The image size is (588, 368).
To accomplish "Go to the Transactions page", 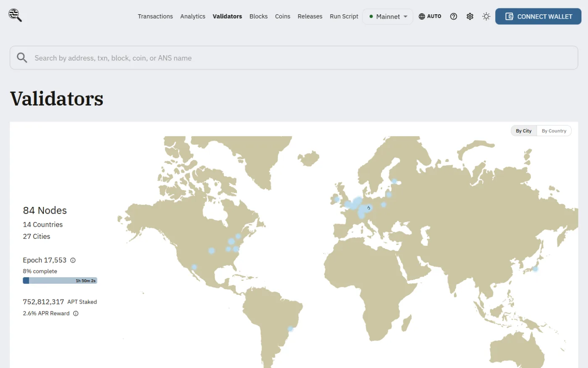I will [155, 16].
